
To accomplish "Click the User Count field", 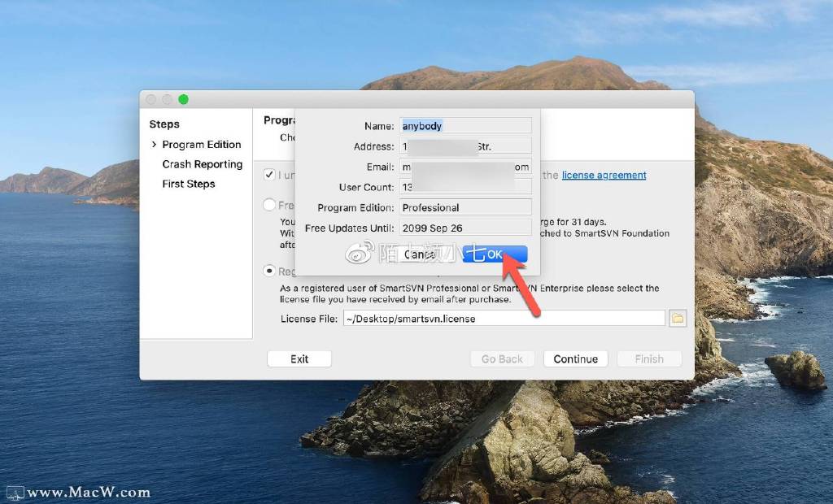I will pyautogui.click(x=465, y=187).
